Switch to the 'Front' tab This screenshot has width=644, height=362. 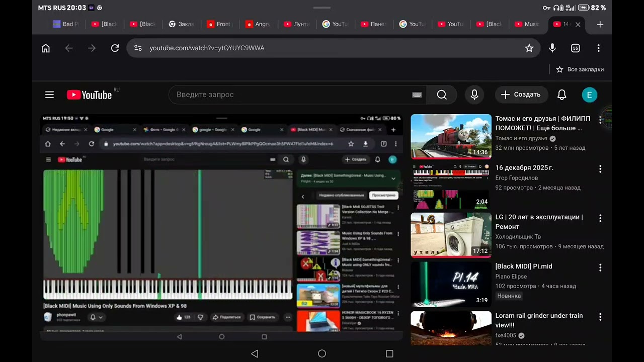tap(220, 24)
